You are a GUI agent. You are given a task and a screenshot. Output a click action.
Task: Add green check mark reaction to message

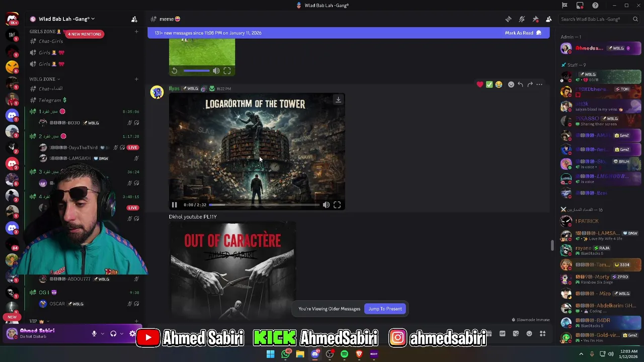pyautogui.click(x=489, y=84)
